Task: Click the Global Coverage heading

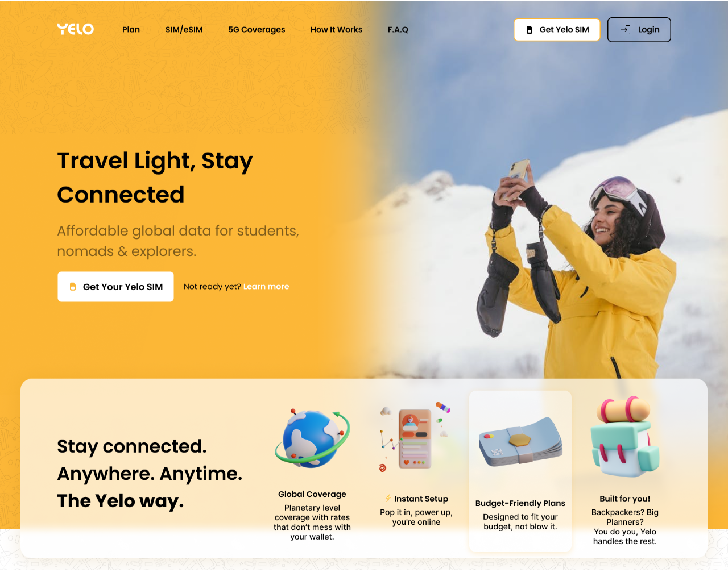Action: [312, 494]
